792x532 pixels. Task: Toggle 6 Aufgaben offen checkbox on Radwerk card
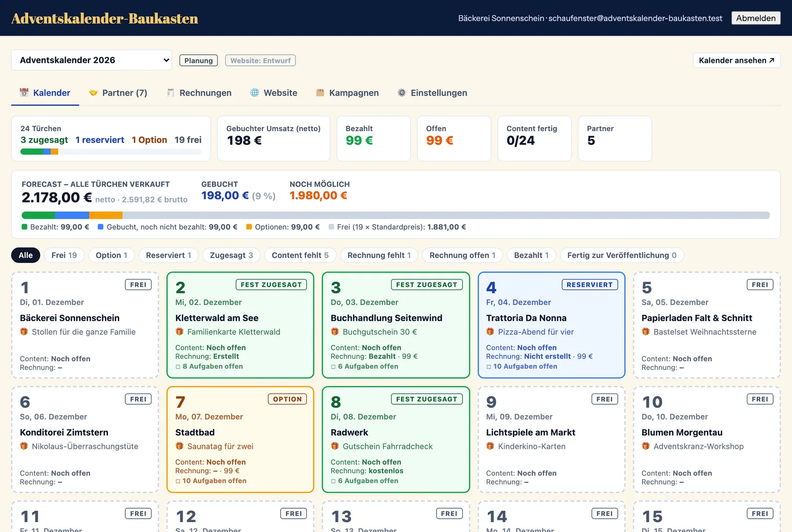(334, 481)
